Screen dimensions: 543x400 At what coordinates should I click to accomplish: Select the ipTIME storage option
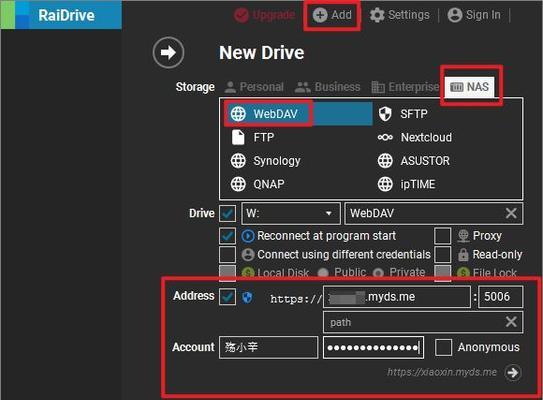click(406, 184)
